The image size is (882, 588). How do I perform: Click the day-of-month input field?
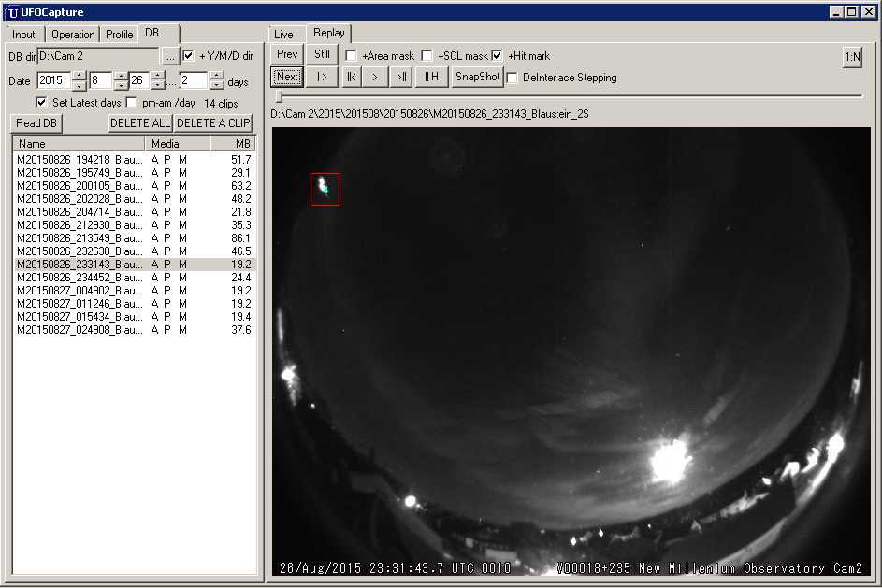[139, 80]
